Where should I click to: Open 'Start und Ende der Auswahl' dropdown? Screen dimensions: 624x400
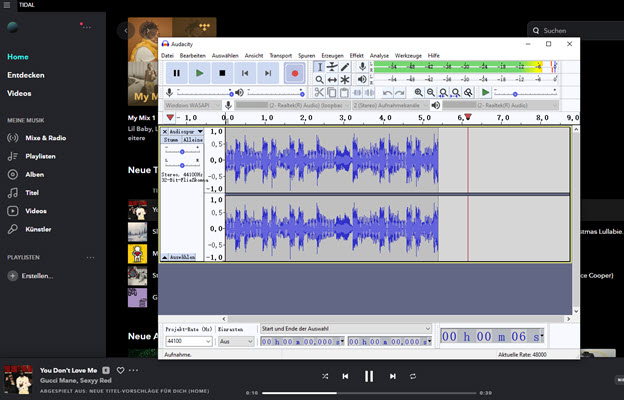[x=346, y=329]
